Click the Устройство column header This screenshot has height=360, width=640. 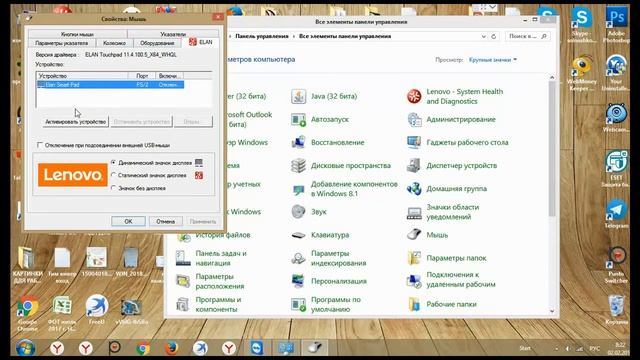pos(82,76)
